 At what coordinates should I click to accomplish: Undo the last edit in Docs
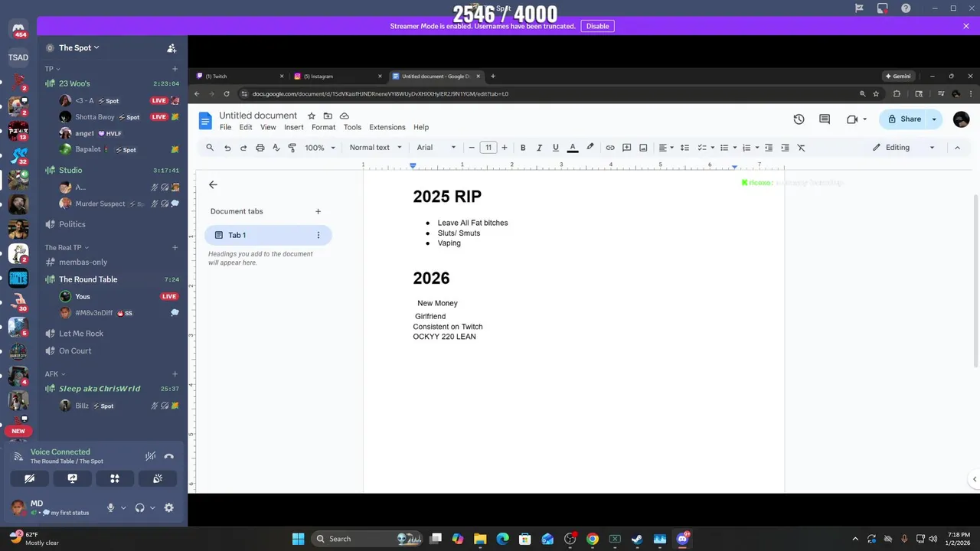click(x=227, y=148)
